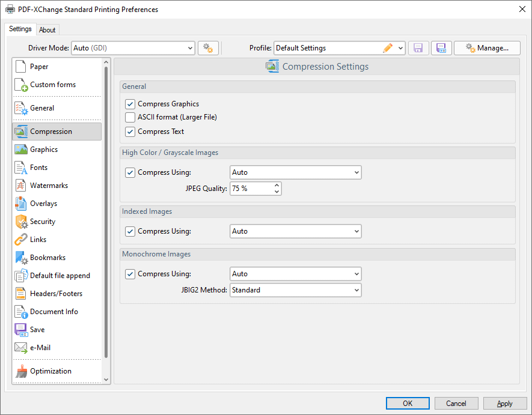The image size is (532, 415).
Task: Select the Compression sidebar icon
Action: click(x=21, y=132)
